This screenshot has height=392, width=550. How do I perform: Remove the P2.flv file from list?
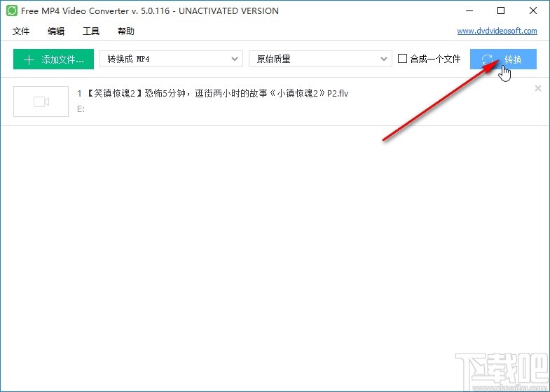pyautogui.click(x=538, y=89)
